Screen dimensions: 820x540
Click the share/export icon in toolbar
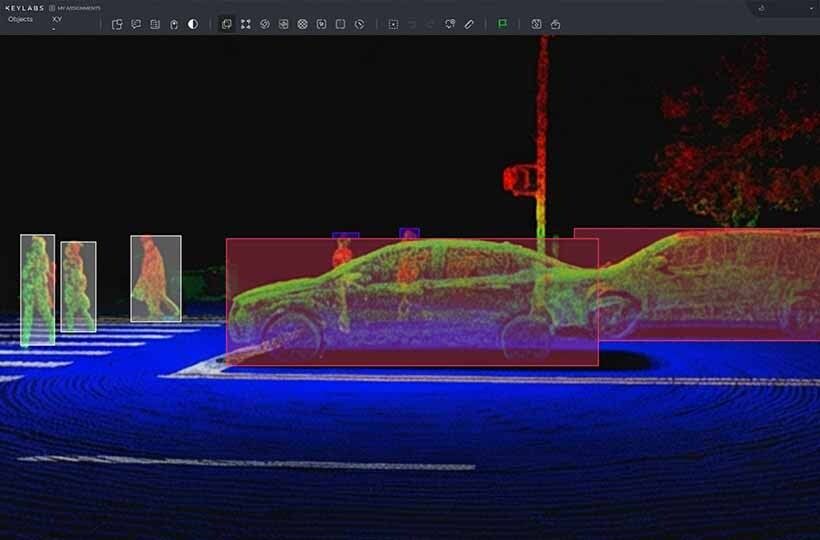pos(555,24)
